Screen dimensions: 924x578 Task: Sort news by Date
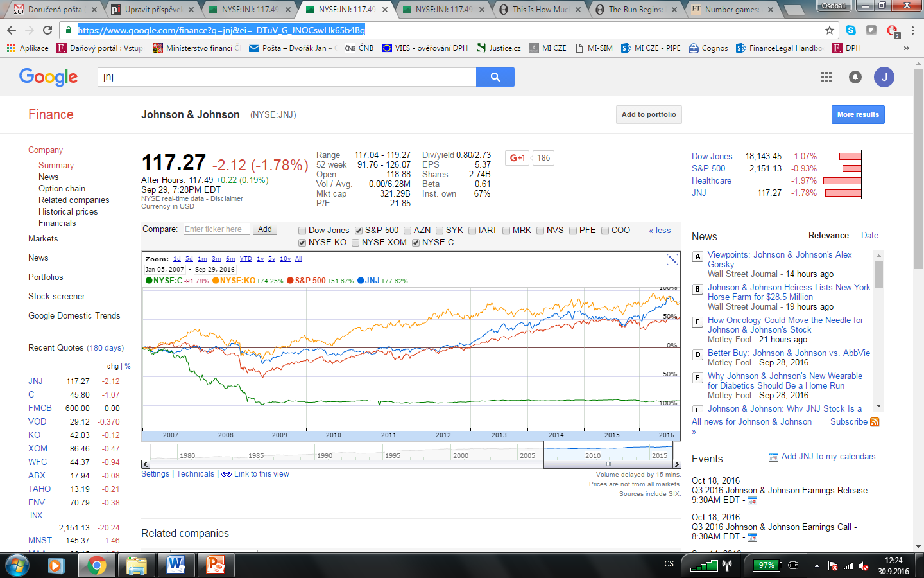pyautogui.click(x=869, y=236)
